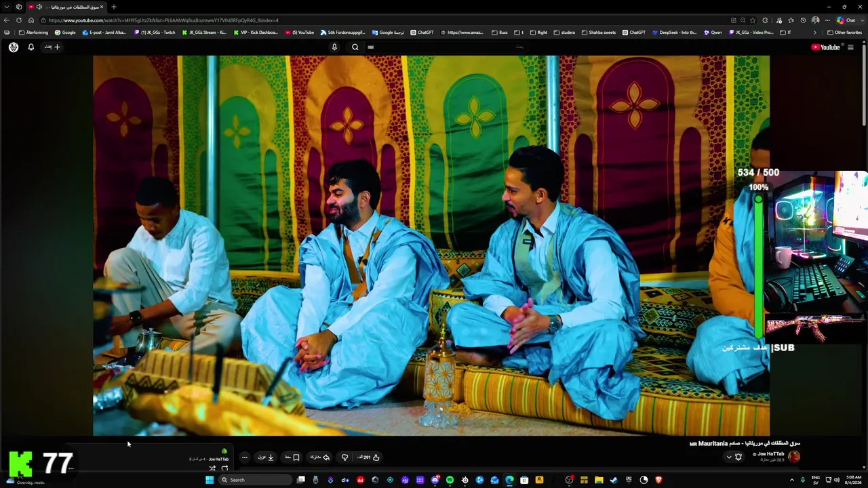Open the Buss bookmark folder

pyautogui.click(x=499, y=33)
